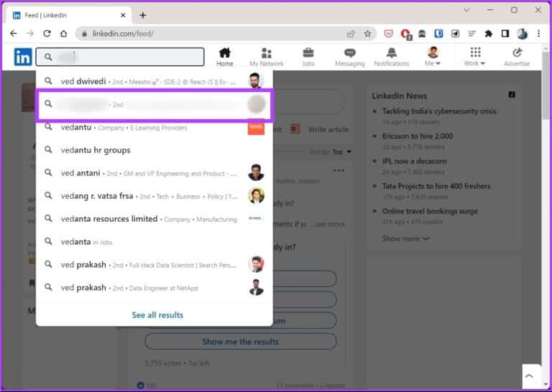Open the Pocket extension icon
This screenshot has height=392, width=552.
click(x=388, y=34)
